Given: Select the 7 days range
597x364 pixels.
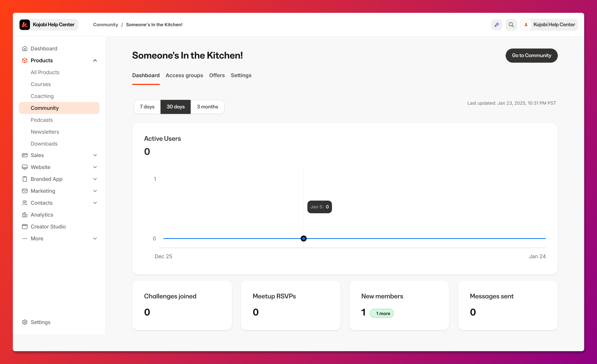Looking at the screenshot, I should coord(147,107).
